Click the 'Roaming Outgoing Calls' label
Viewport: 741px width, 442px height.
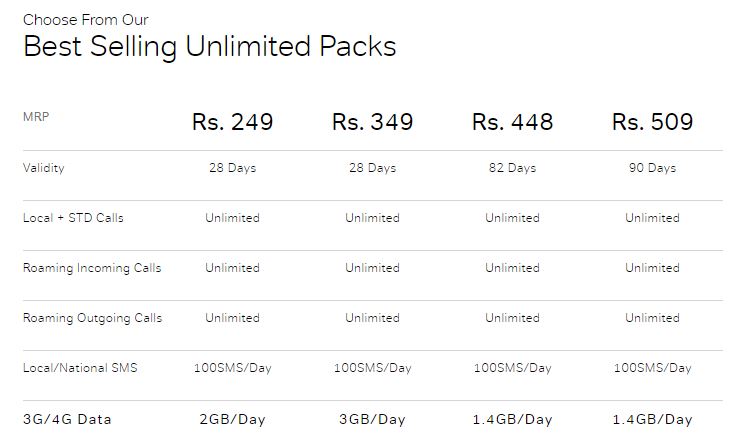[92, 318]
